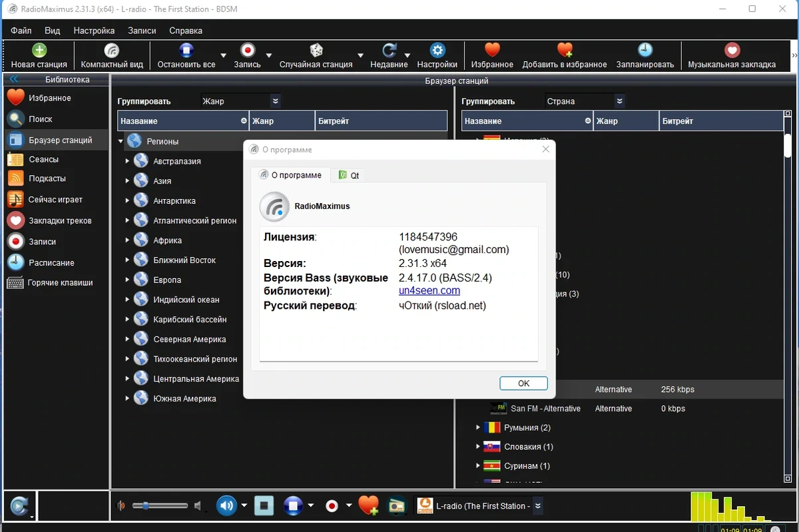Toggle recording with bottom red record button
799x532 pixels.
[332, 506]
